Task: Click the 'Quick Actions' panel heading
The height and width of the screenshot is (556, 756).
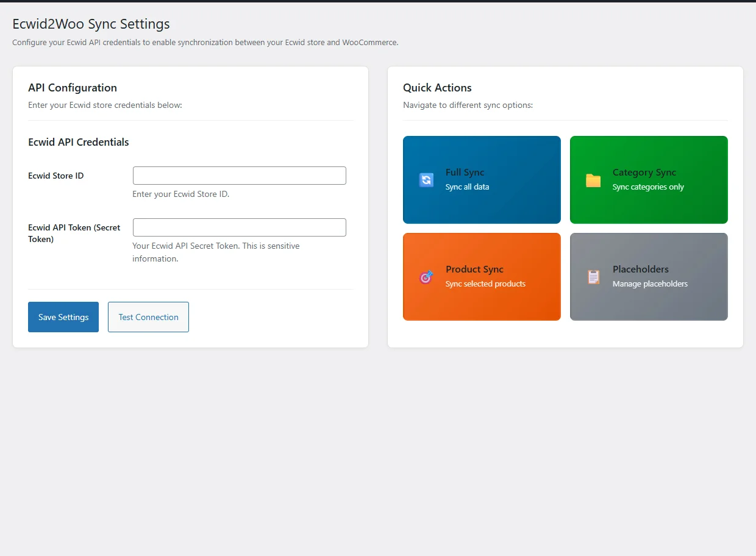Action: [x=437, y=88]
